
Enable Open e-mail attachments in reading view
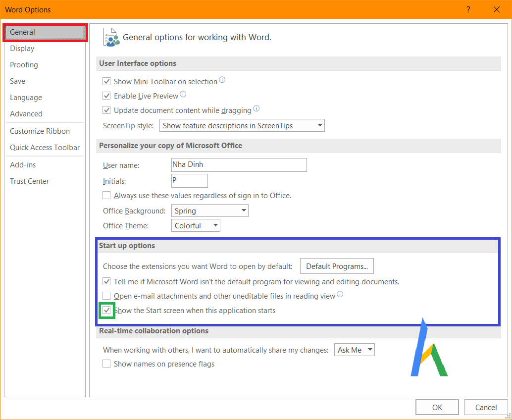[106, 296]
